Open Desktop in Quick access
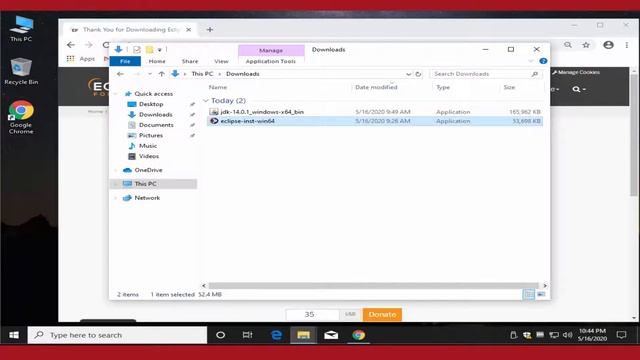Image resolution: width=640 pixels, height=360 pixels. pos(151,104)
